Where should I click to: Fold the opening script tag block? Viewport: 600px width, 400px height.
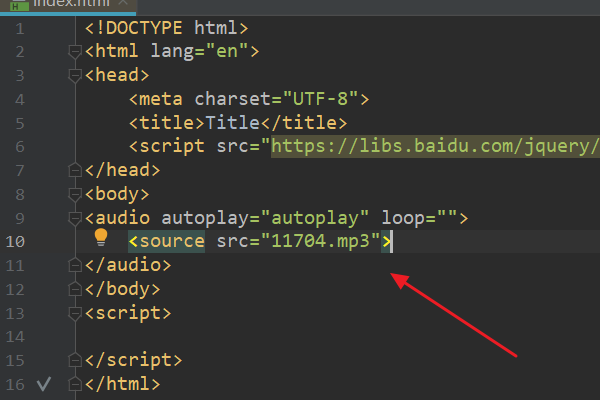[73, 313]
